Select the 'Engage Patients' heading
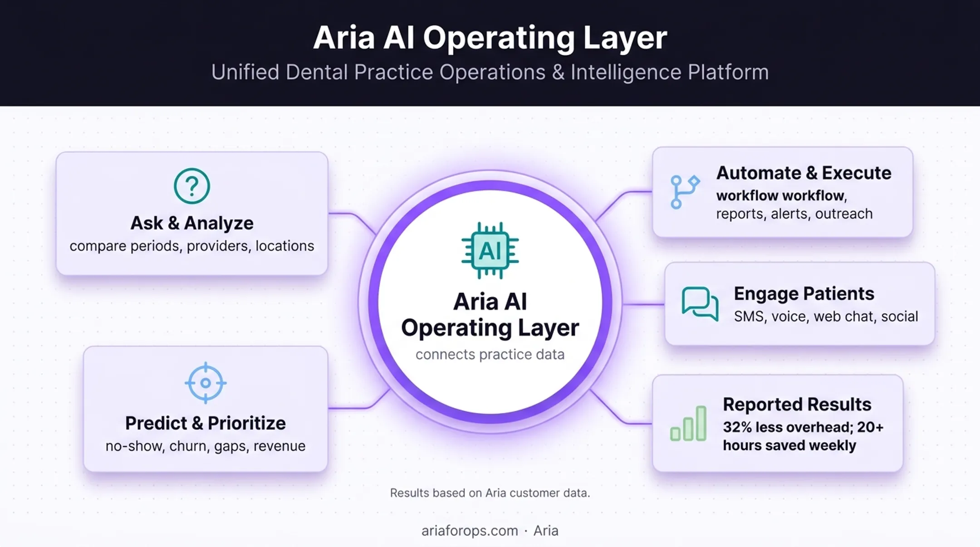Image resolution: width=980 pixels, height=547 pixels. click(804, 293)
